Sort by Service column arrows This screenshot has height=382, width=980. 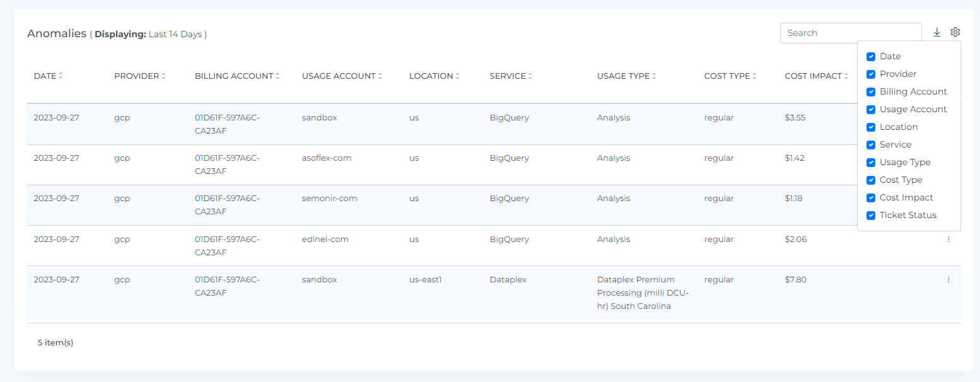click(530, 76)
